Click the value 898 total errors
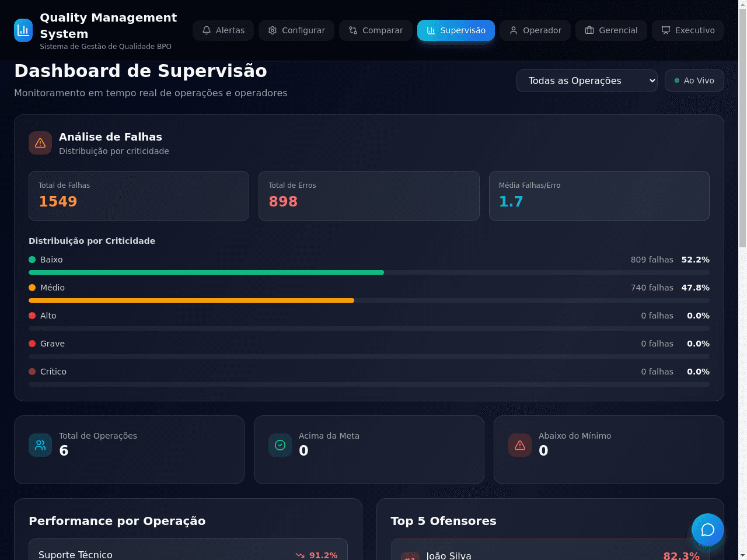 tap(283, 201)
